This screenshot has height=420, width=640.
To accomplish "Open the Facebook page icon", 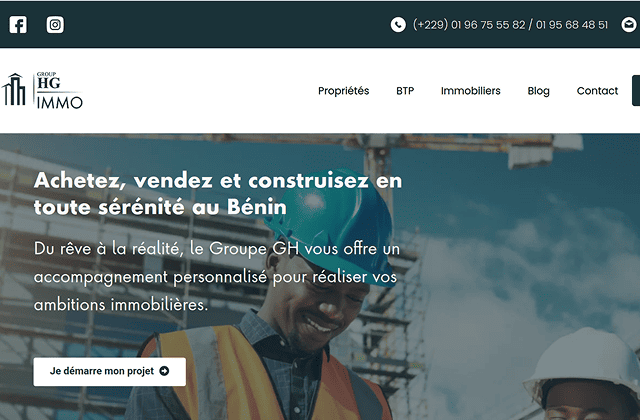I will tap(18, 24).
